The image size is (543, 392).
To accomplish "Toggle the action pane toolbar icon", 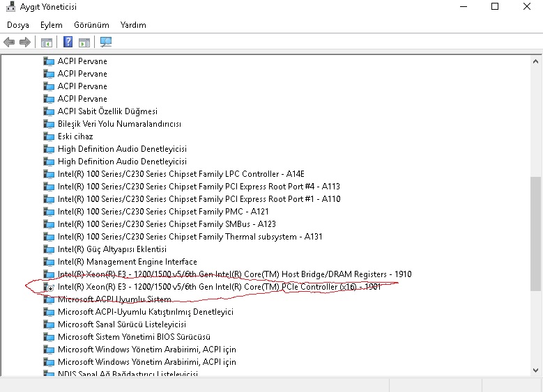I will (84, 42).
